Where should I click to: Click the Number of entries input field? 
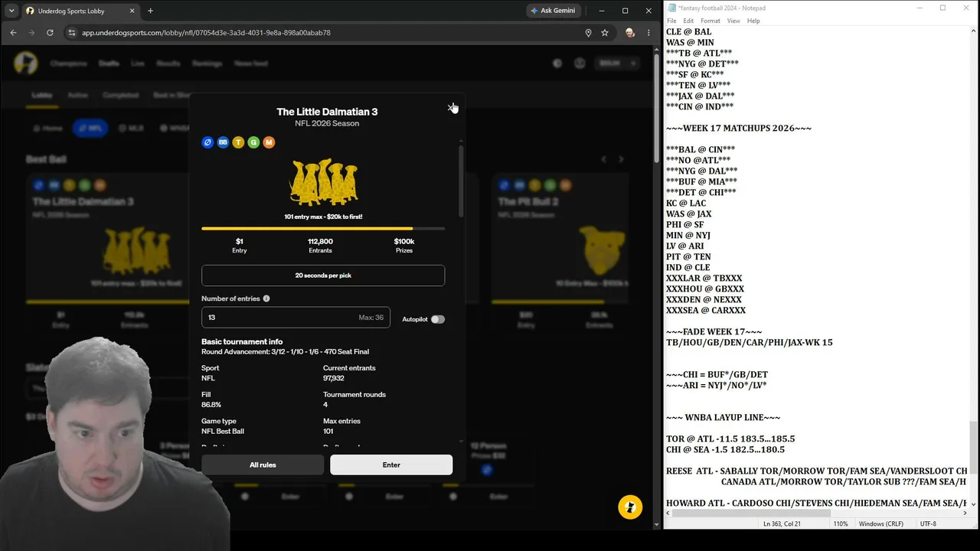296,318
